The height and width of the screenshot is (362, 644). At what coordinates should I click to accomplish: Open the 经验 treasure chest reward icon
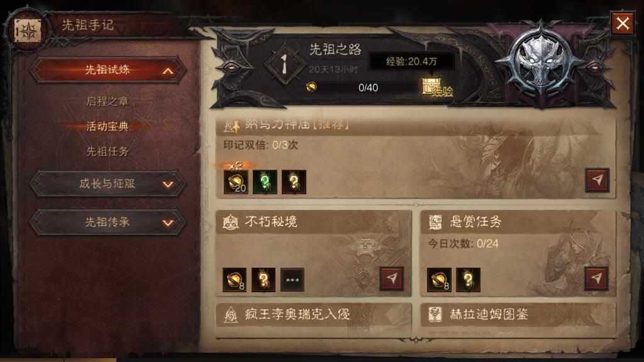pyautogui.click(x=431, y=85)
